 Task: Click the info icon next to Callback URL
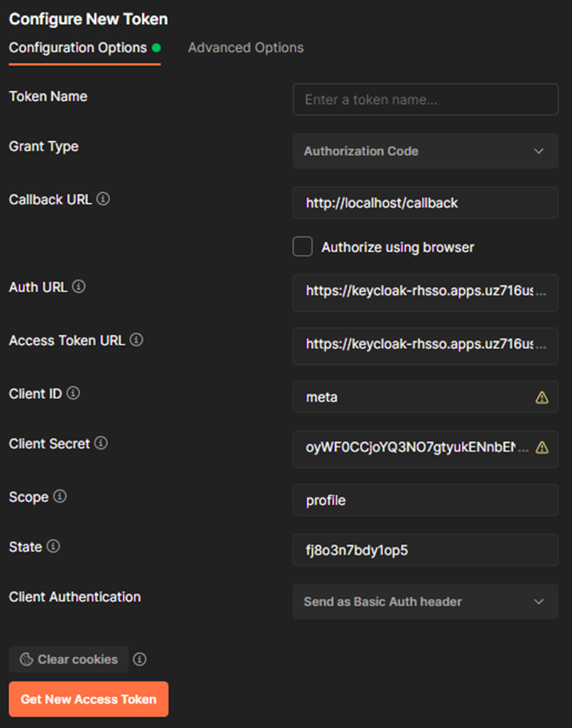tap(103, 199)
